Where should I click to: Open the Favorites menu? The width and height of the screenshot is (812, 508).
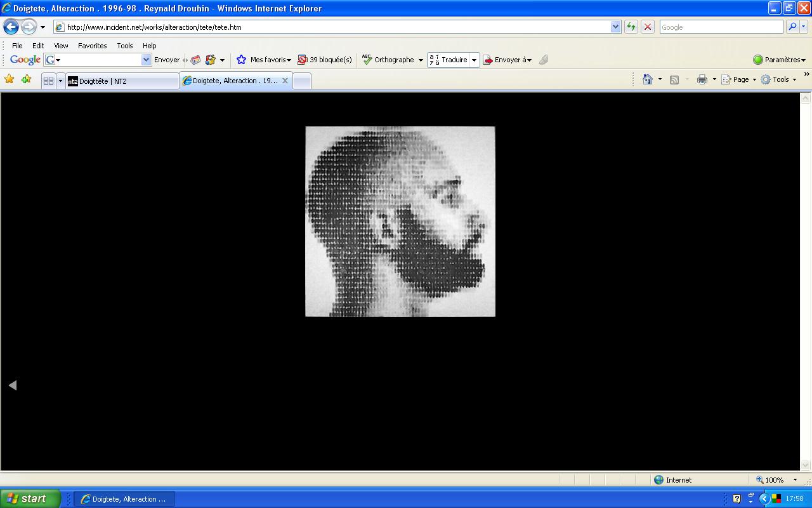click(x=92, y=46)
